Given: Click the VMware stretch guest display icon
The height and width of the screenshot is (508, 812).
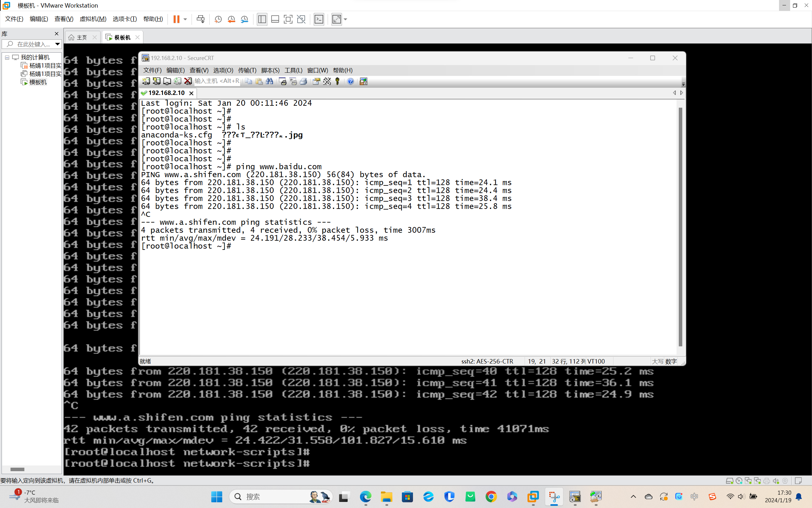Looking at the screenshot, I should 337,19.
